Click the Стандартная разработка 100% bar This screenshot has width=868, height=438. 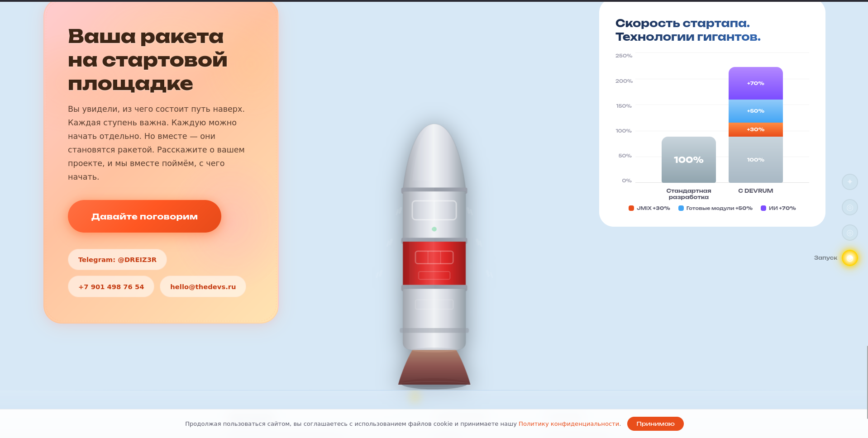(688, 160)
